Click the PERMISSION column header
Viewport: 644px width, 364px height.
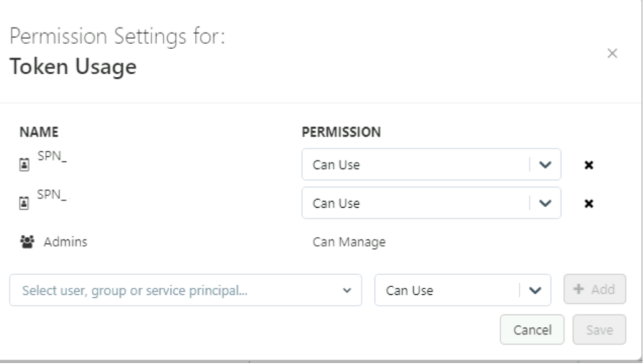tap(341, 133)
